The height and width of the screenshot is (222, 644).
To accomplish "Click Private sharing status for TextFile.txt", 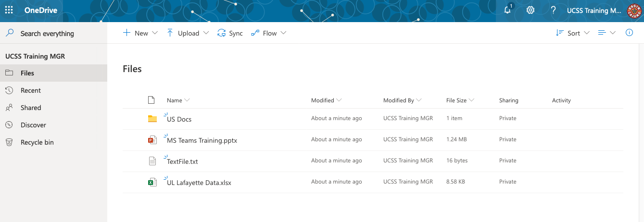I will coord(508,160).
